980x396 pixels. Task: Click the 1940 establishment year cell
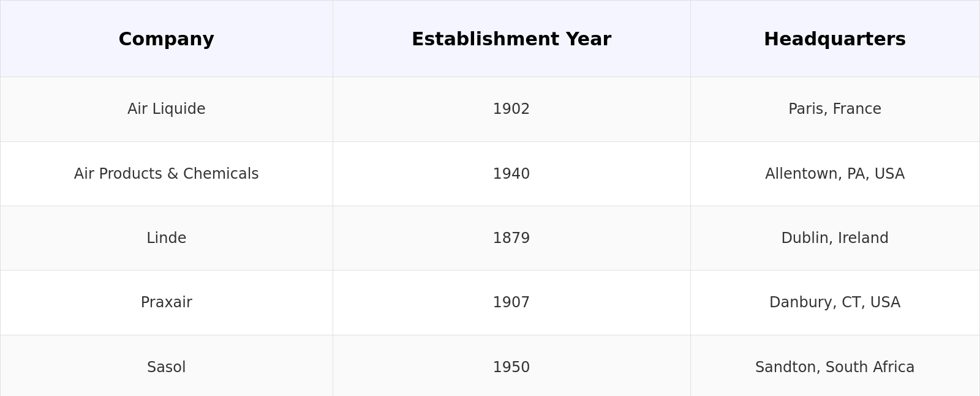[x=511, y=174]
